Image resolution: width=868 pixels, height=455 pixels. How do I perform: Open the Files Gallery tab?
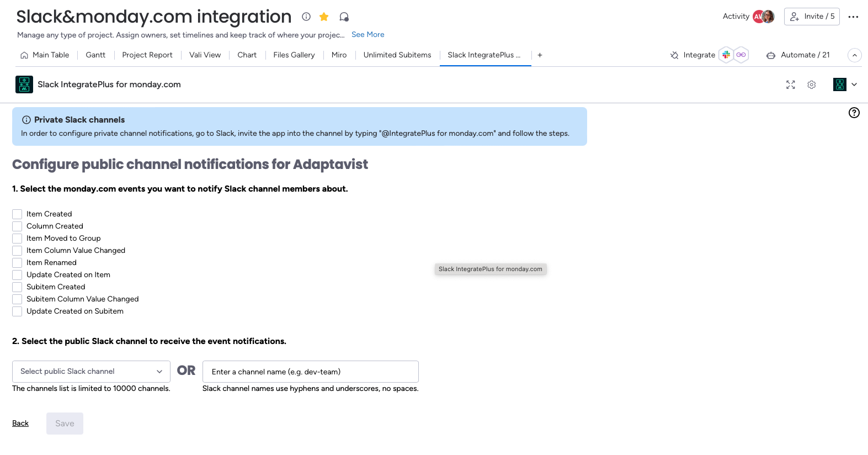click(294, 55)
